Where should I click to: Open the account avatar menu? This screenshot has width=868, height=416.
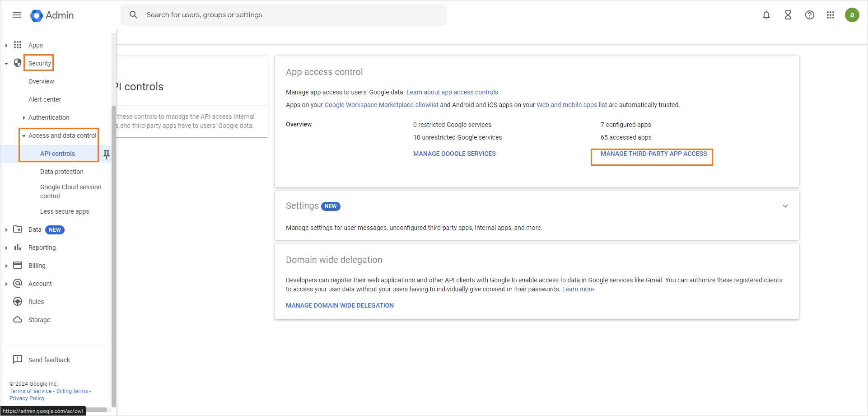(x=852, y=15)
